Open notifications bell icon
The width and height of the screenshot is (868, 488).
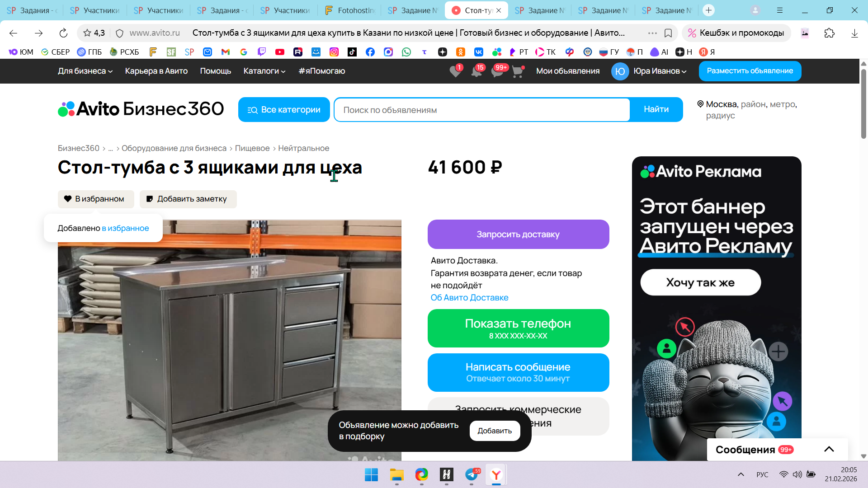click(476, 71)
